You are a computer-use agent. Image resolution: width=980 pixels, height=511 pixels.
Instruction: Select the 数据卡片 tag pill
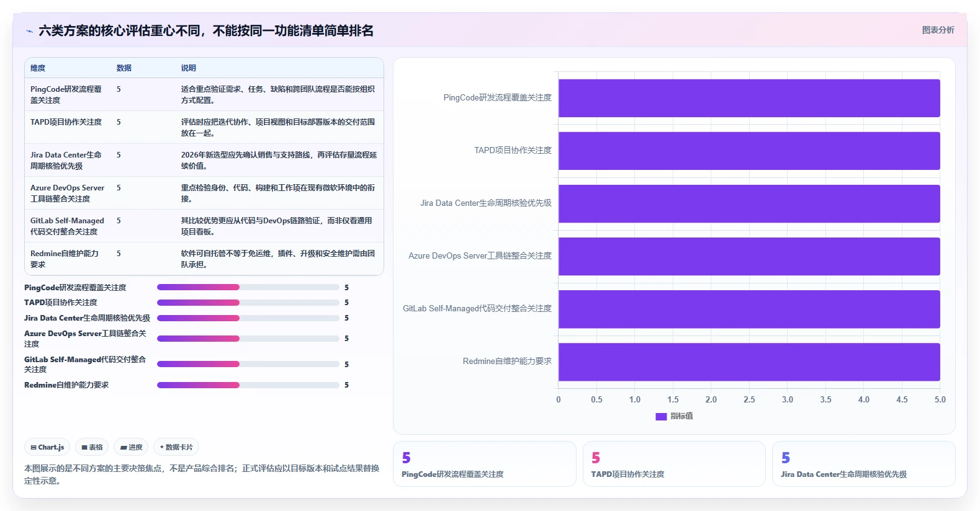point(176,447)
